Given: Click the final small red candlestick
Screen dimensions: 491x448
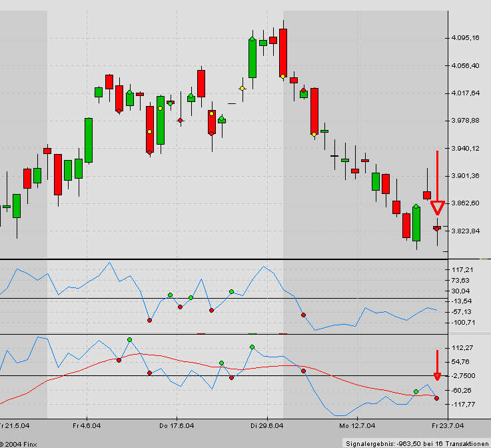Looking at the screenshot, I should pyautogui.click(x=437, y=228).
